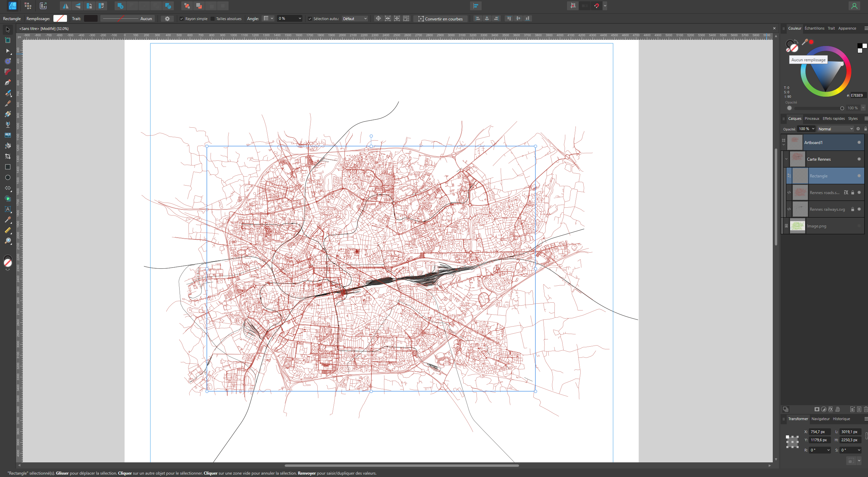
Task: Select the Crop tool in toolbar
Action: (x=7, y=156)
